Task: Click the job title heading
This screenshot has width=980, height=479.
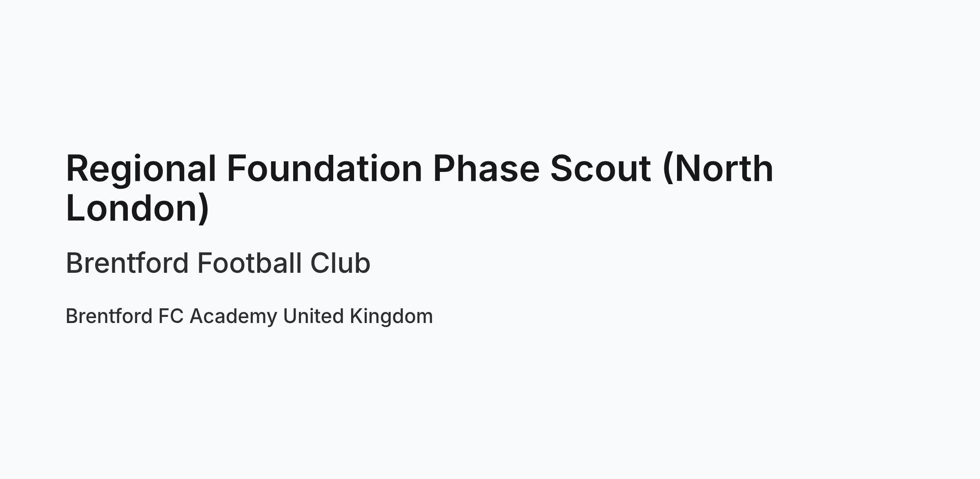Action: coord(420,188)
